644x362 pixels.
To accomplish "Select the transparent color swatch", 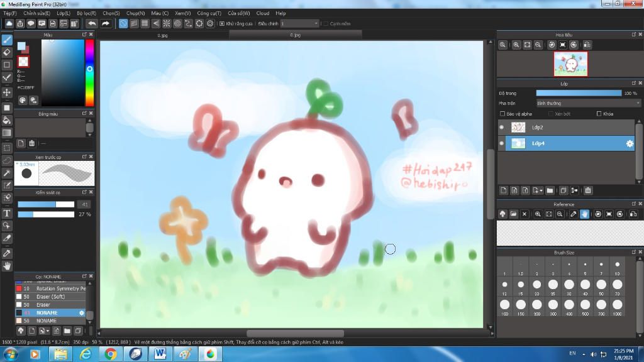I will click(x=23, y=62).
